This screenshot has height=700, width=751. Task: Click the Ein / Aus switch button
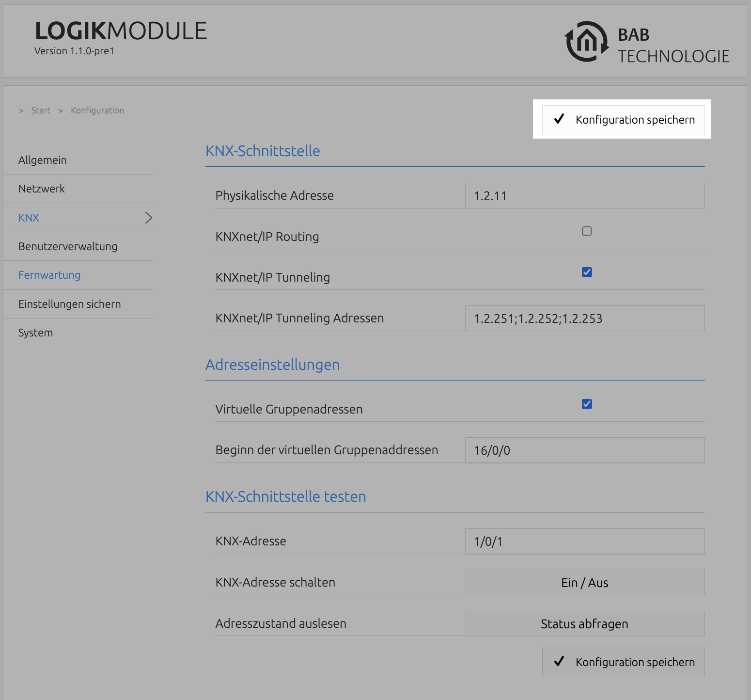[x=585, y=582]
